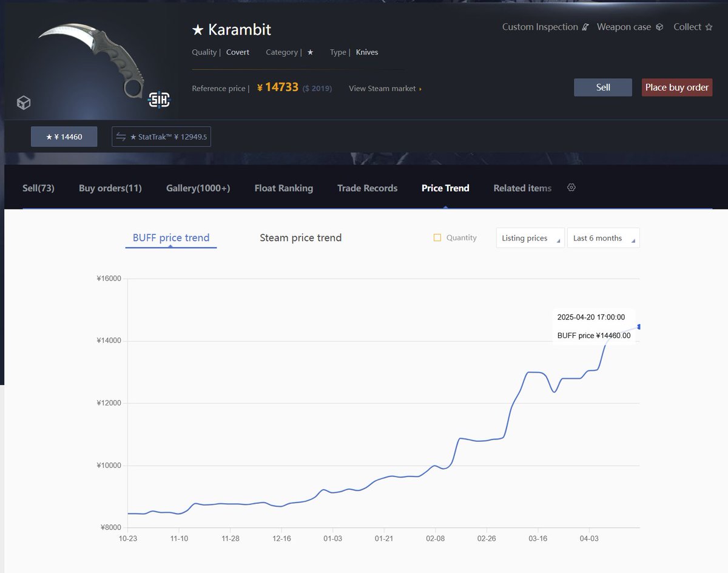Click the ¥16000 axis label

click(109, 279)
